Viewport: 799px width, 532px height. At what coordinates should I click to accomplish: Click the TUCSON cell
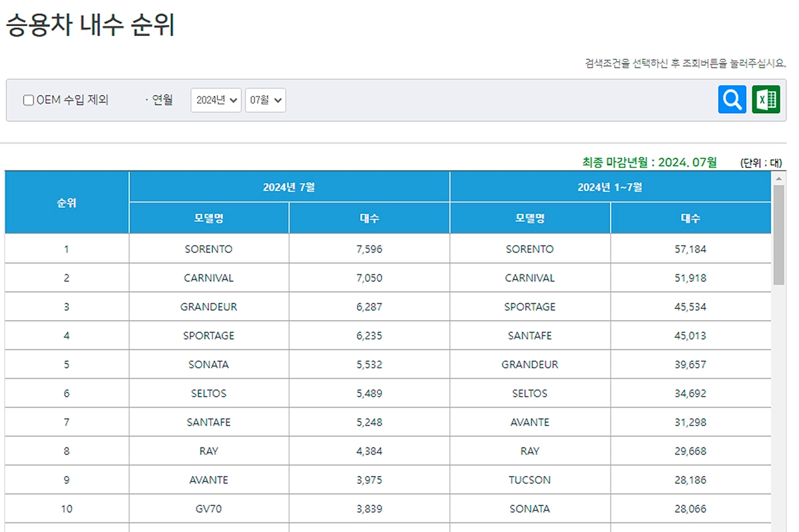pos(530,479)
